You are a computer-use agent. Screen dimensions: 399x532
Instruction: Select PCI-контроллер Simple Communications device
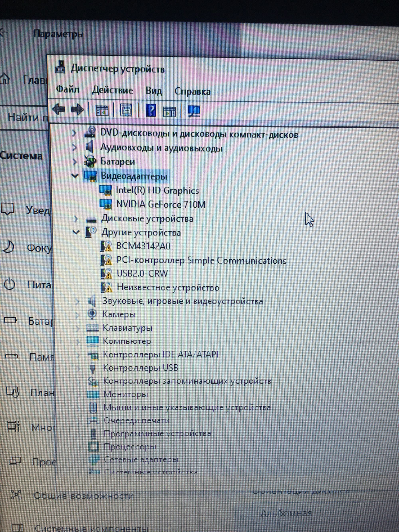(x=201, y=261)
